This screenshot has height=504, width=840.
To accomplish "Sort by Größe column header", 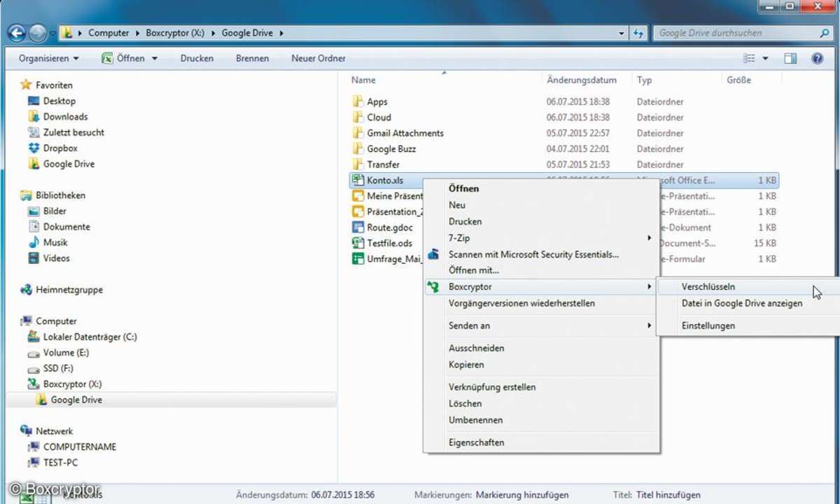I will [739, 80].
